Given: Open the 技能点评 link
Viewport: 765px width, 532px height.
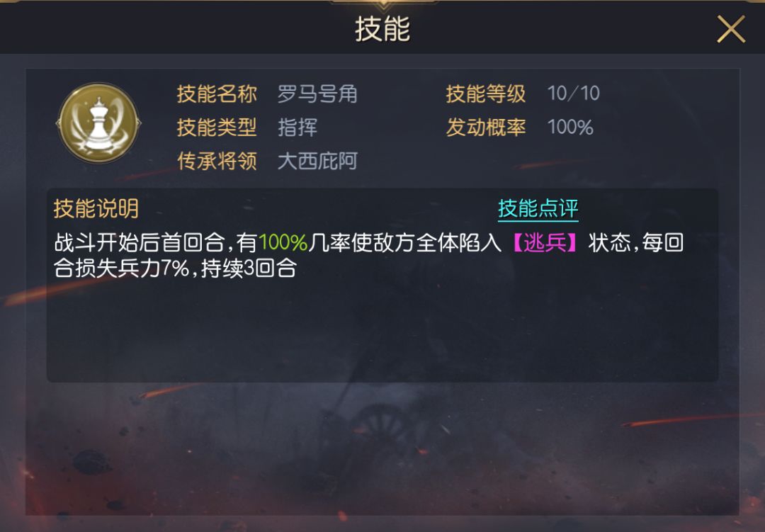Looking at the screenshot, I should coord(538,209).
